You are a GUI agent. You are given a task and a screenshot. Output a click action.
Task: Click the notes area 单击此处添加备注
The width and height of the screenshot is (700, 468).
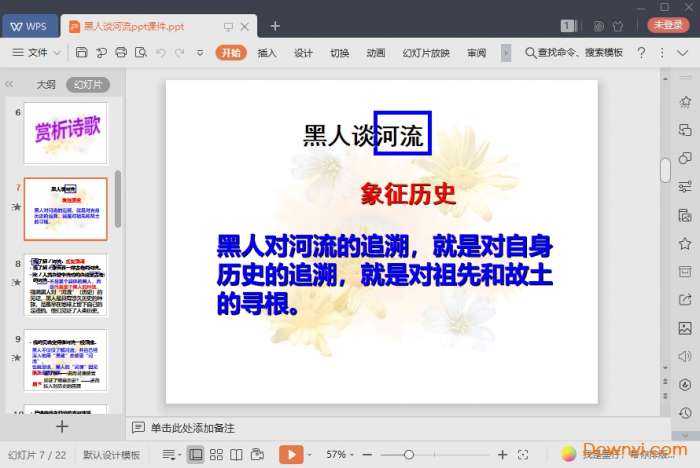click(x=193, y=428)
